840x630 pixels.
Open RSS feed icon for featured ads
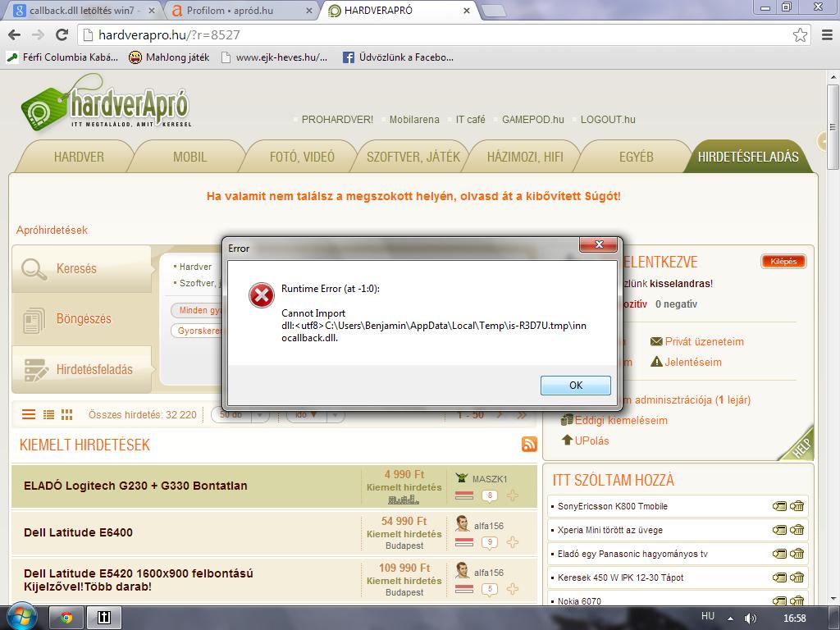click(529, 444)
